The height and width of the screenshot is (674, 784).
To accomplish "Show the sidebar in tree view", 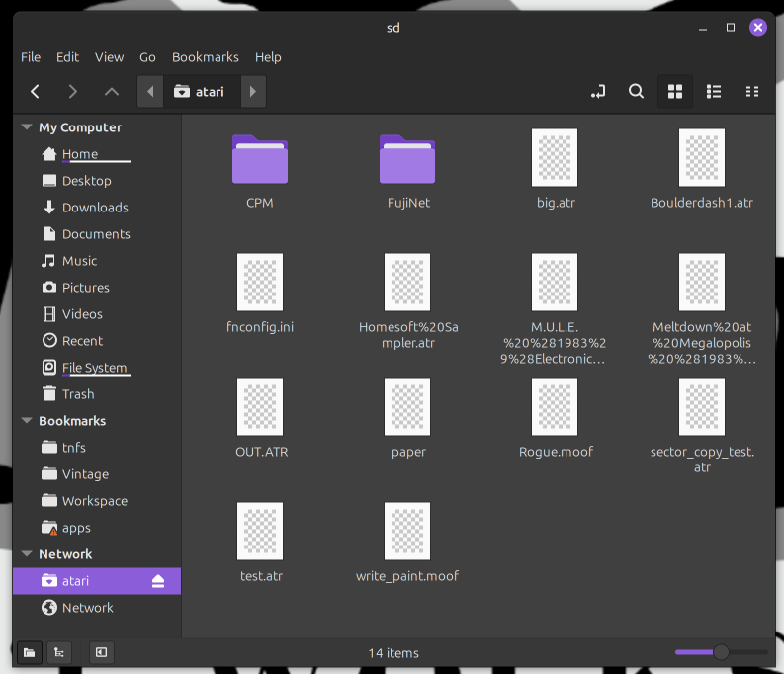I will point(59,652).
